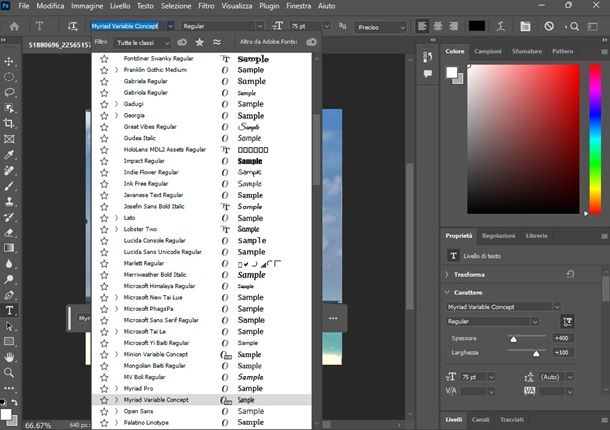Select the Zoom tool
This screenshot has width=610, height=430.
click(x=9, y=372)
